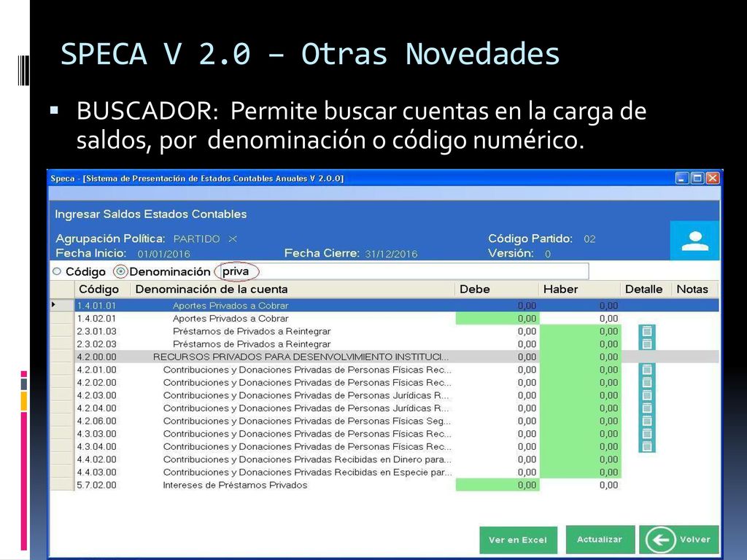Click the Fecha Inicio value 01/01/2016
The image size is (747, 560).
[163, 254]
